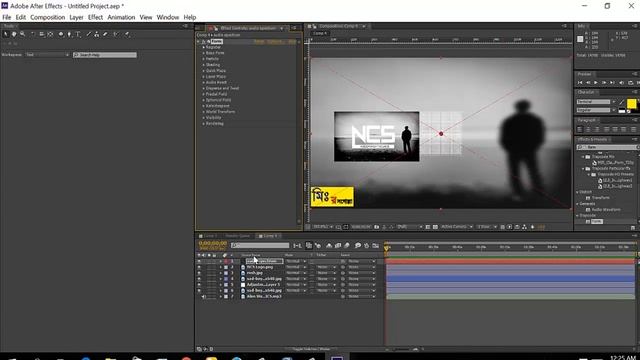Click the Preview first frame button

coord(580,83)
